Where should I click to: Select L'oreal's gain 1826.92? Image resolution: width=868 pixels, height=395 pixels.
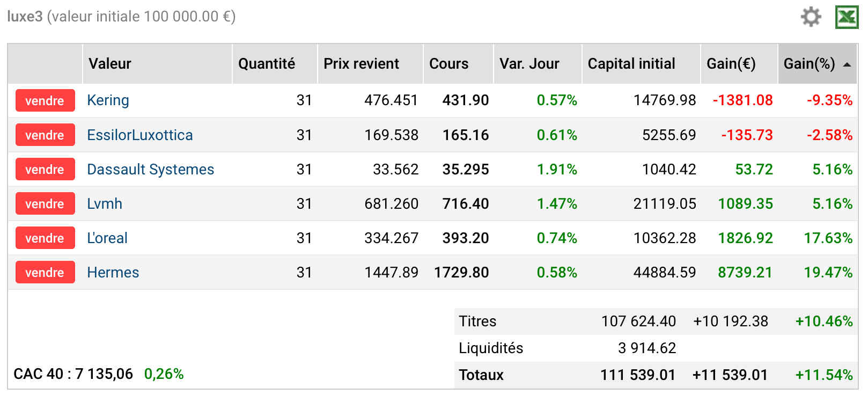[745, 238]
